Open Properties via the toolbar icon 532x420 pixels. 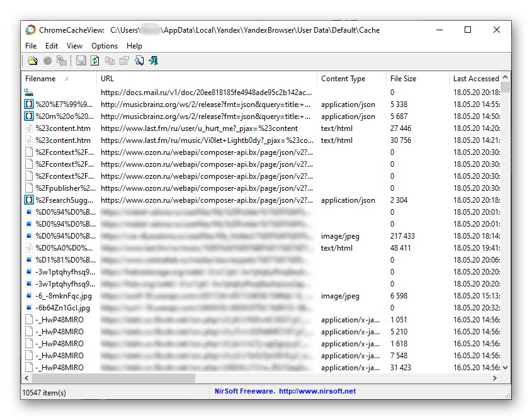coord(124,60)
